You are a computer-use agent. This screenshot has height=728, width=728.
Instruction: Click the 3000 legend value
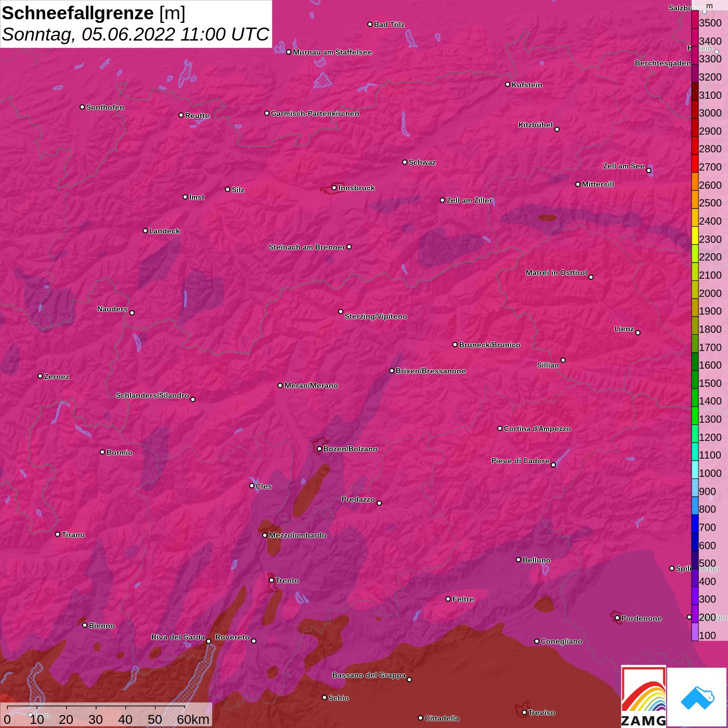(710, 113)
